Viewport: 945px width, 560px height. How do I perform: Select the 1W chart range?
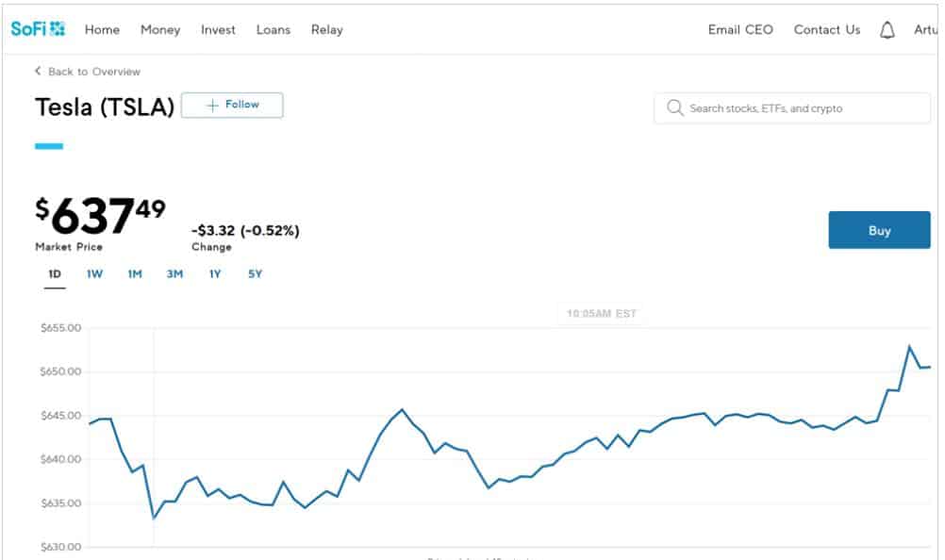point(94,274)
